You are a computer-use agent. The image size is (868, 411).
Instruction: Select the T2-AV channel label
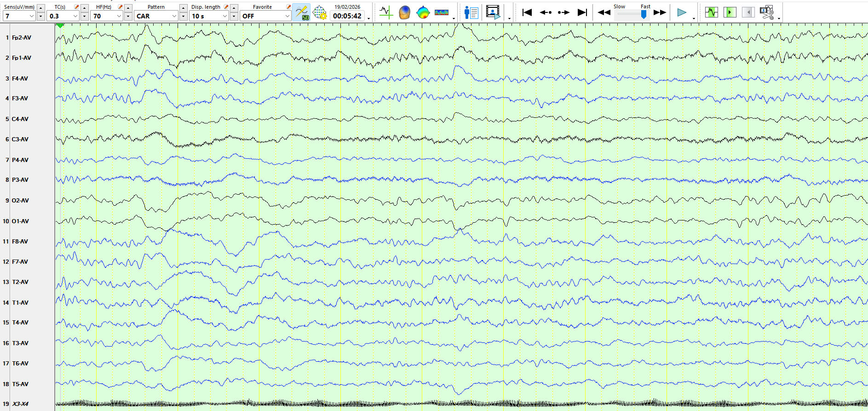pos(20,282)
